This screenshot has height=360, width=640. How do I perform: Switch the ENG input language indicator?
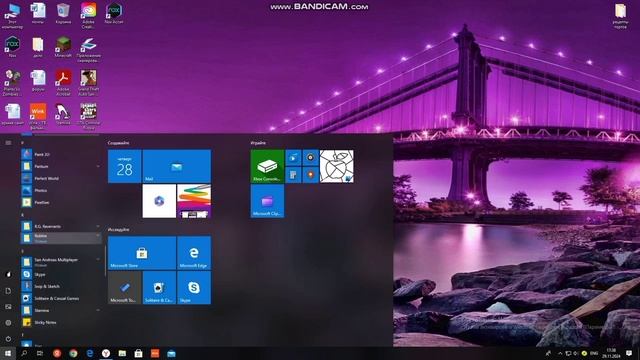pos(594,353)
